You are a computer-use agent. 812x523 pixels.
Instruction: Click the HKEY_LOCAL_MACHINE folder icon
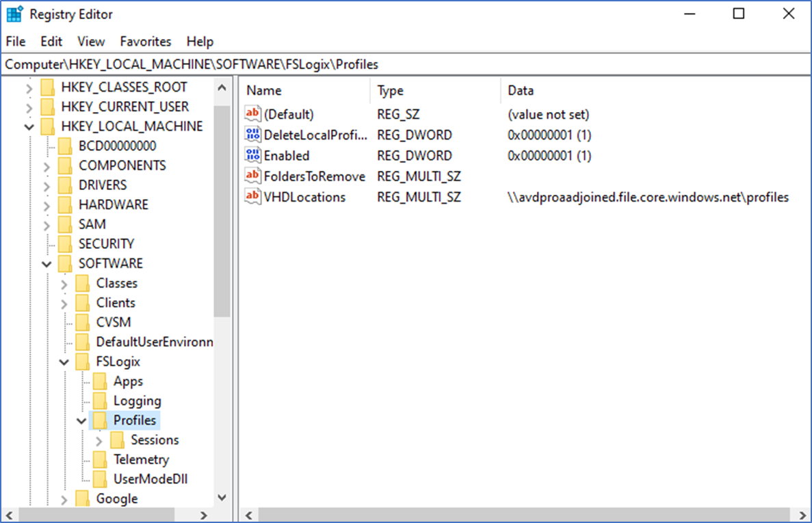[48, 126]
